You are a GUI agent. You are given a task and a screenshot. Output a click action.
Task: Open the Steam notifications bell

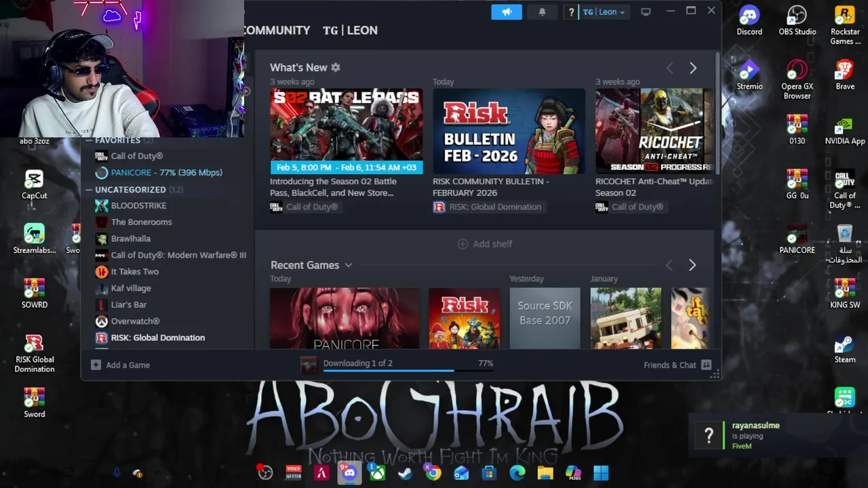pyautogui.click(x=542, y=12)
